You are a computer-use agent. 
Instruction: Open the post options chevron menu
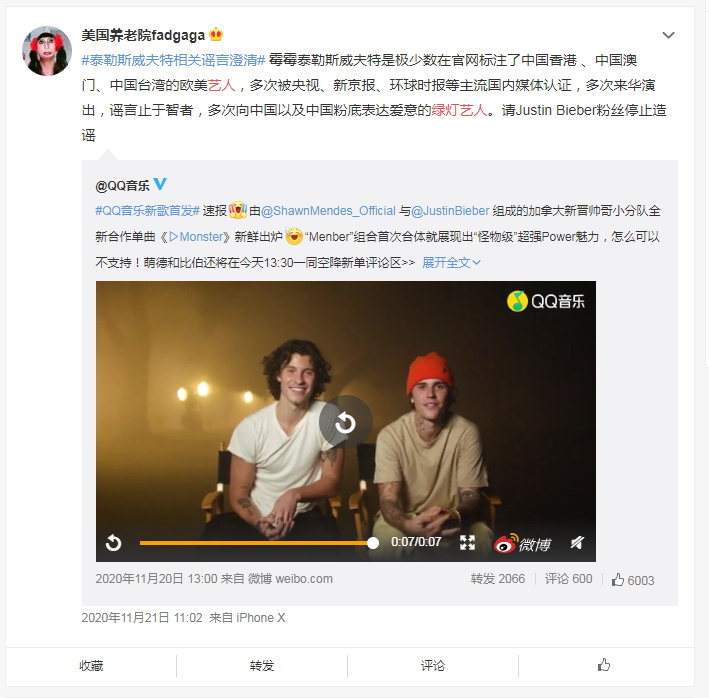(x=668, y=35)
